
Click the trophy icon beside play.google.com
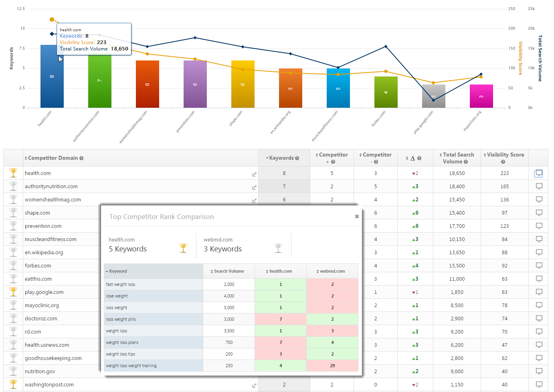13,292
